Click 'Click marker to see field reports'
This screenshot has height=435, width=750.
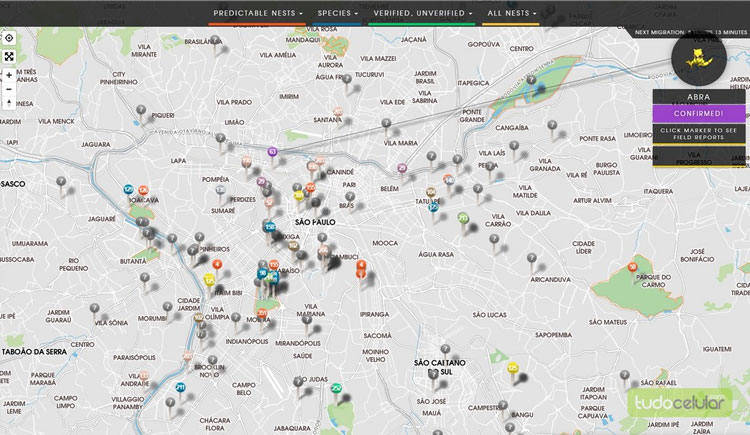(x=699, y=134)
